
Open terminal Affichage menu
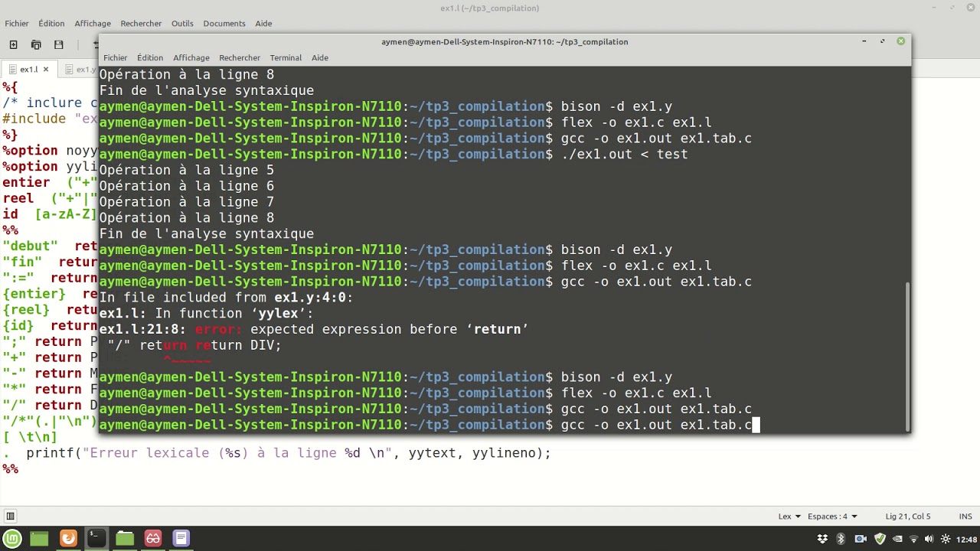(x=191, y=58)
